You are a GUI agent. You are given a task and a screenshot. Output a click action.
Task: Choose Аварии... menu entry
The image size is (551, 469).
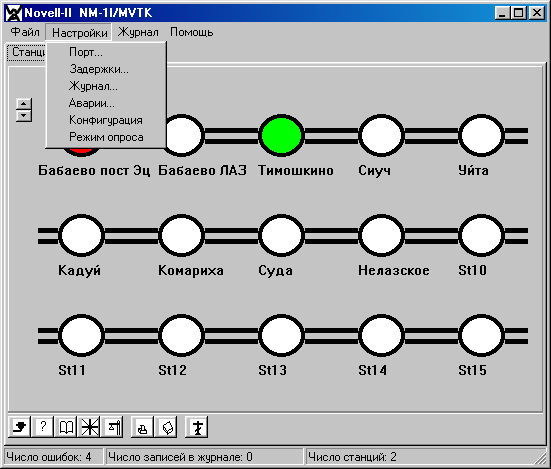click(106, 103)
